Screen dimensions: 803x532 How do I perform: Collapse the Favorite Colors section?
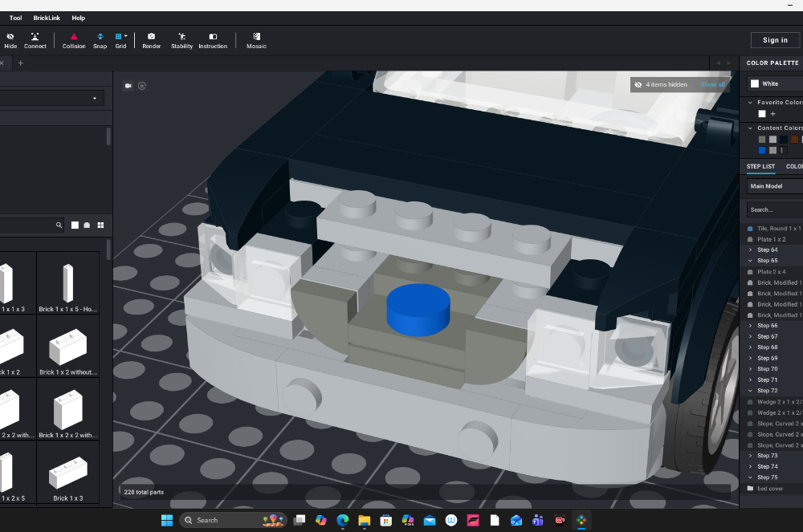point(748,102)
